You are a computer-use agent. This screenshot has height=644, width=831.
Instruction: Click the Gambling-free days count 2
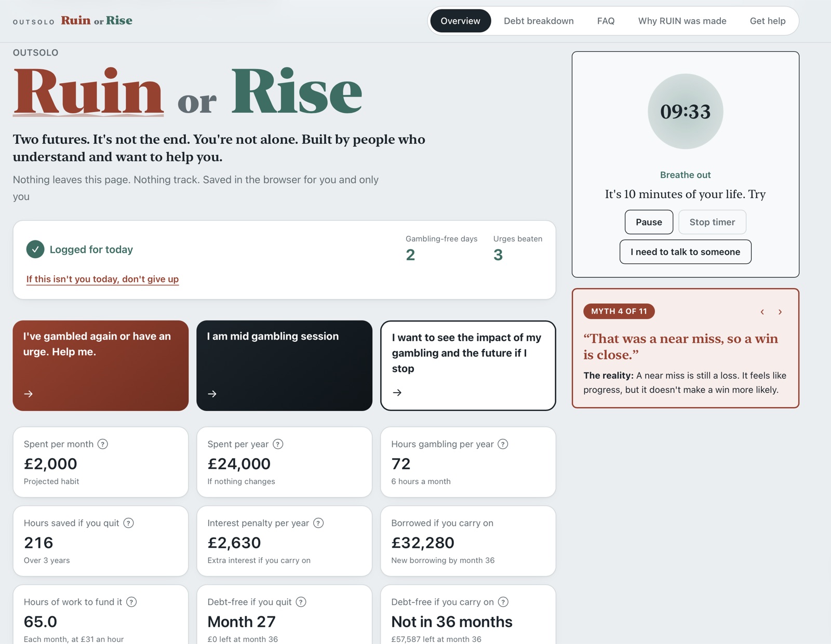(410, 255)
